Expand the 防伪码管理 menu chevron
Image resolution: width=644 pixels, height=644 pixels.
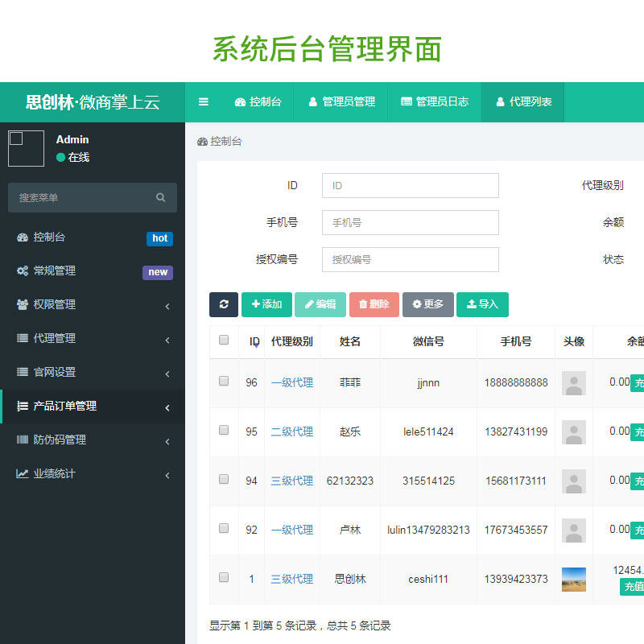click(x=167, y=441)
